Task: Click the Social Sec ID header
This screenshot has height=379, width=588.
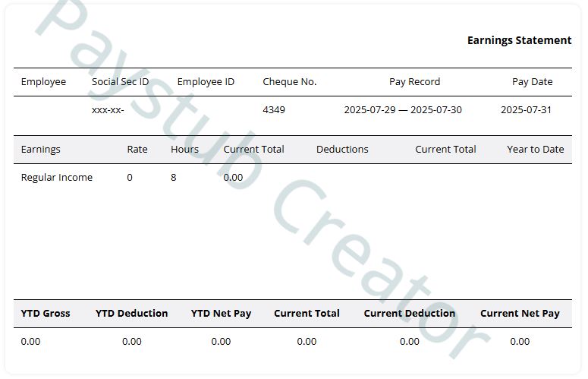Action: point(120,82)
